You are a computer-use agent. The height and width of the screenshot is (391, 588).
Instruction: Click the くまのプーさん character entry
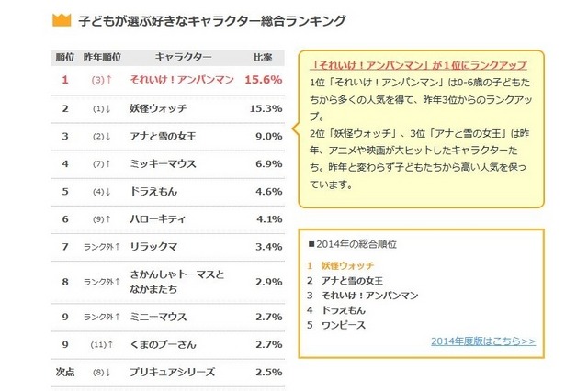coord(164,344)
